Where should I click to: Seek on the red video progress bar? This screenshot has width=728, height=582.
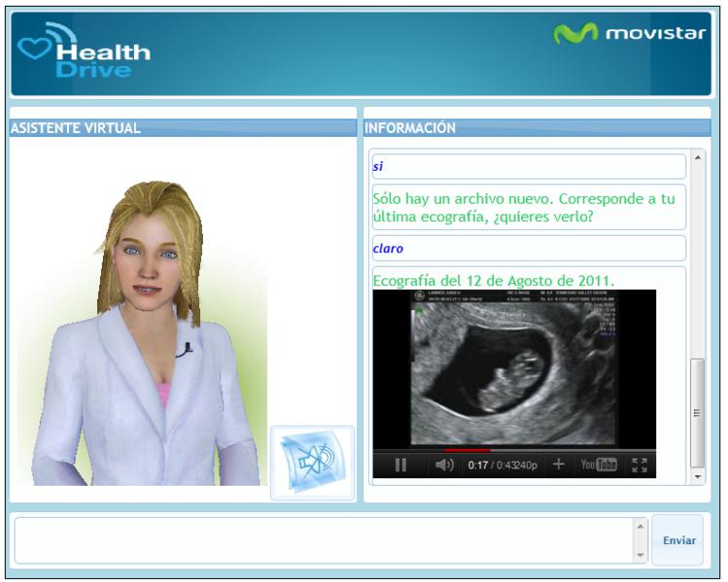click(467, 451)
